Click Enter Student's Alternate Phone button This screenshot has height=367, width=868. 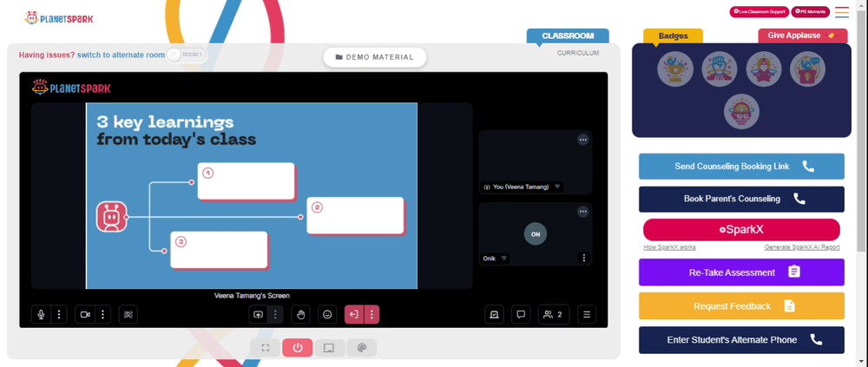coord(741,340)
